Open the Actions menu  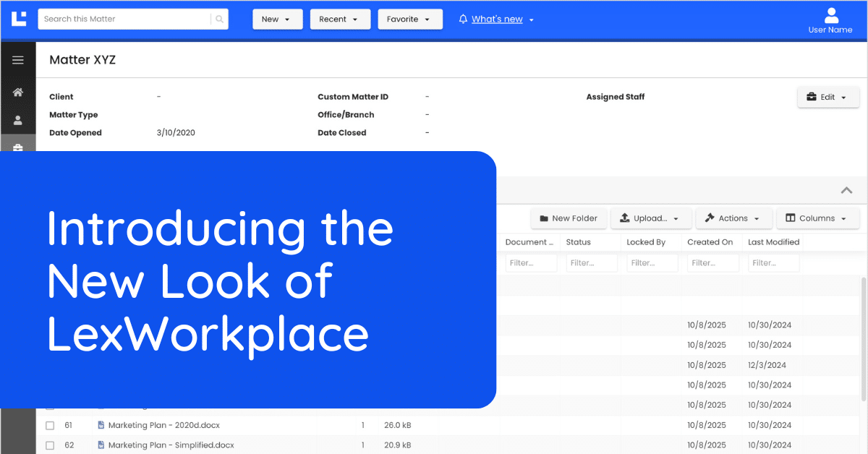(733, 218)
